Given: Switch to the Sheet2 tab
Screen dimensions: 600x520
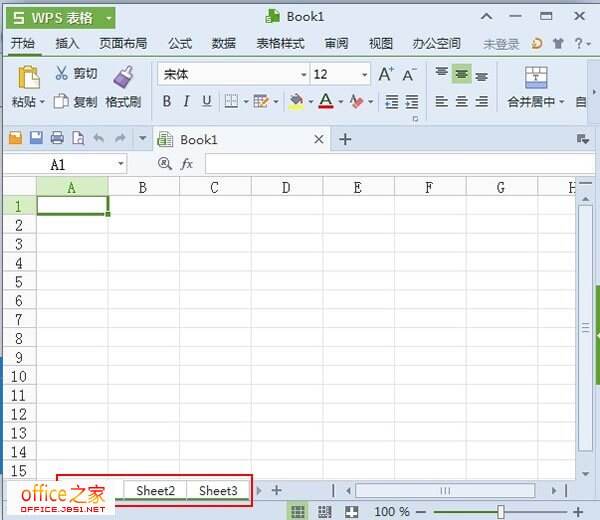Looking at the screenshot, I should pyautogui.click(x=155, y=491).
